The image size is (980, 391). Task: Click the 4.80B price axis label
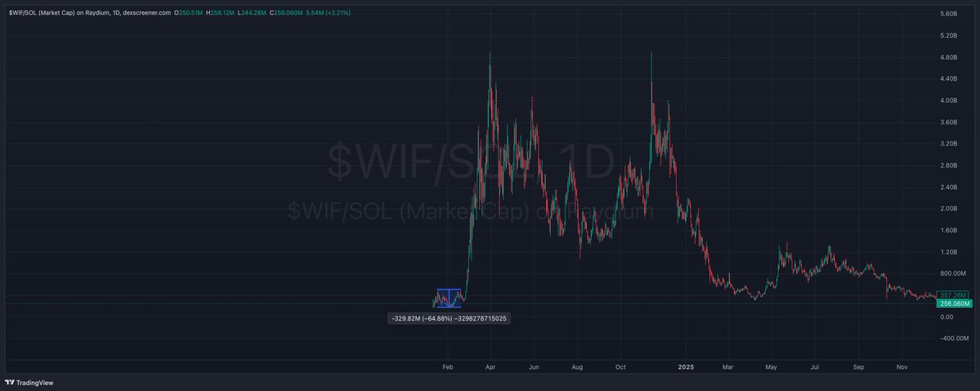tap(949, 57)
